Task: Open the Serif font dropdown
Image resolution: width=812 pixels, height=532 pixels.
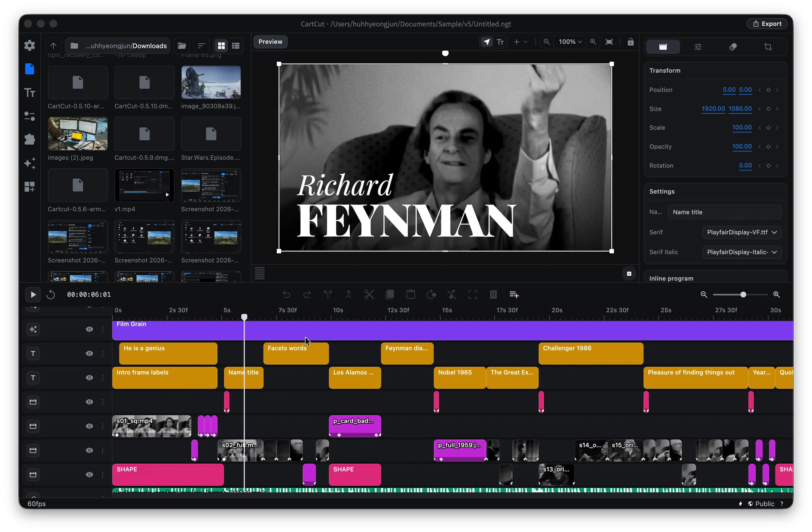Action: point(742,232)
